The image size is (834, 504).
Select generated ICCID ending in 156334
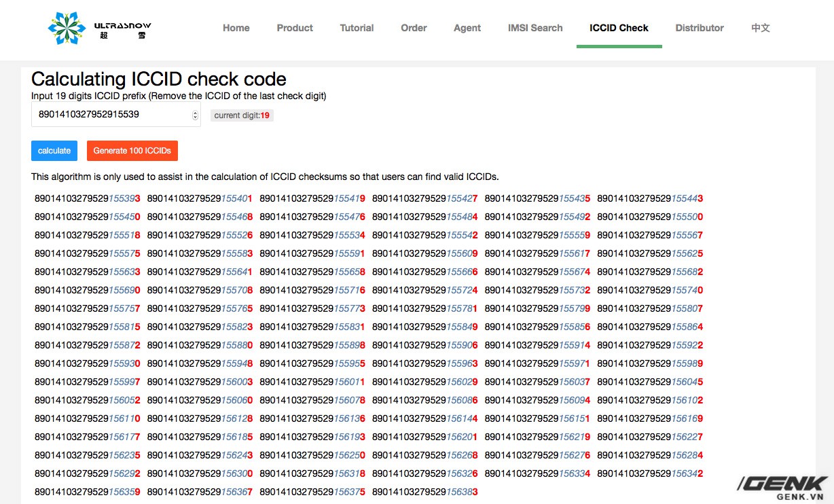537,474
